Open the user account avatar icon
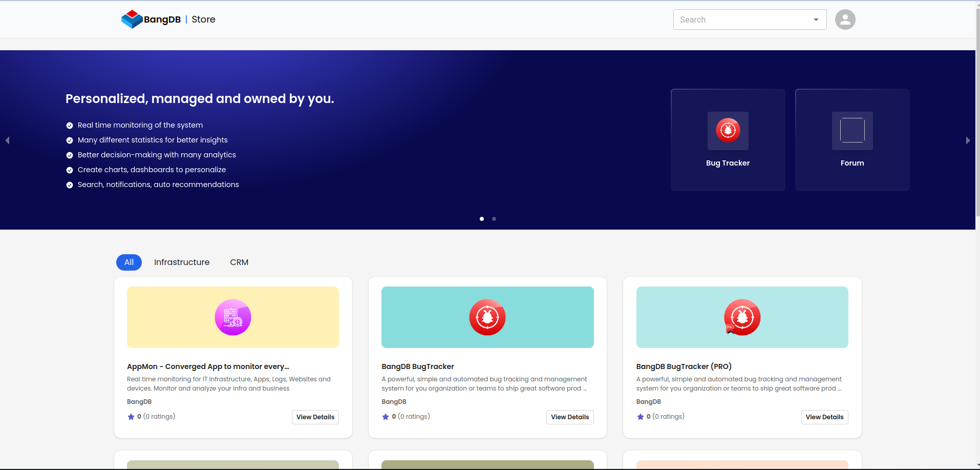 point(845,19)
